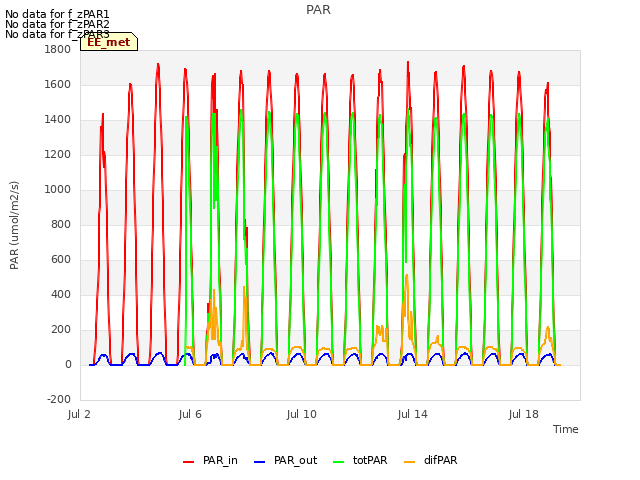The image size is (640, 480).
Task: Click the red PAR_in legend swatch
Action: (189, 462)
